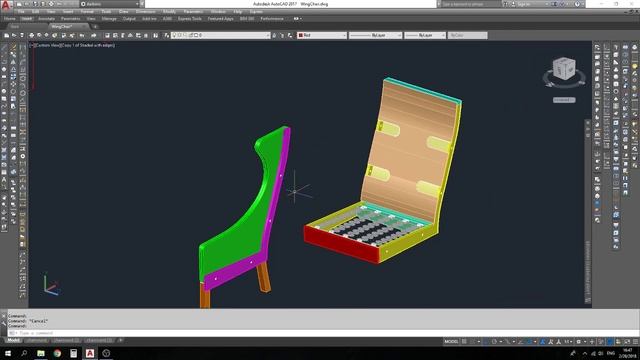The image size is (640, 360).
Task: Switch to the Manage ribbon tab
Action: [x=109, y=19]
